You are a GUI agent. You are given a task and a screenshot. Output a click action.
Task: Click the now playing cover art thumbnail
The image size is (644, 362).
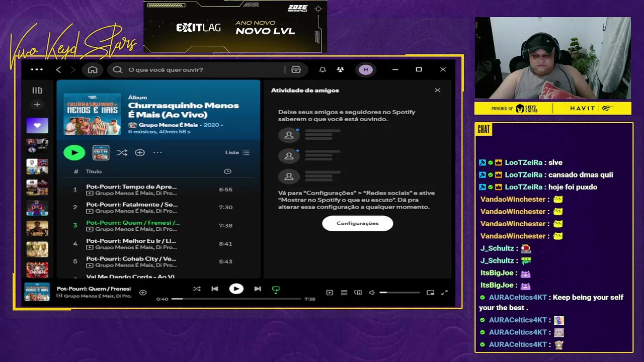37,292
